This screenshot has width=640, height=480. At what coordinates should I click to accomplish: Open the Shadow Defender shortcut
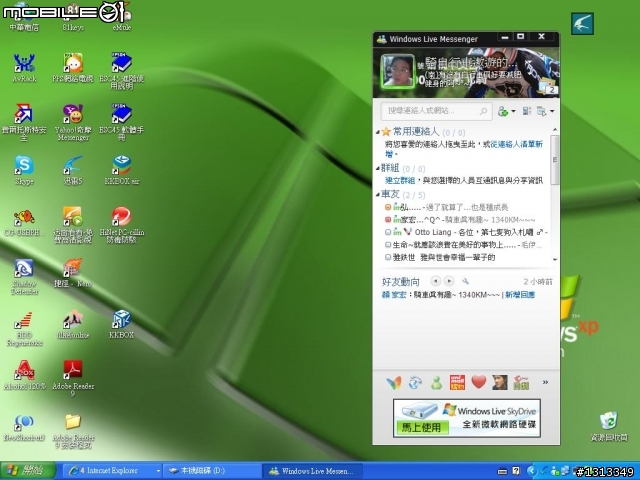click(x=24, y=276)
